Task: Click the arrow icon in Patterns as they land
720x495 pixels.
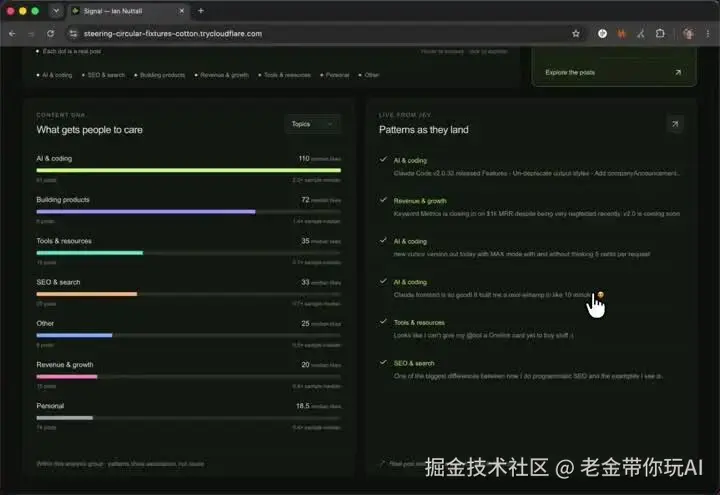Action: pos(675,124)
